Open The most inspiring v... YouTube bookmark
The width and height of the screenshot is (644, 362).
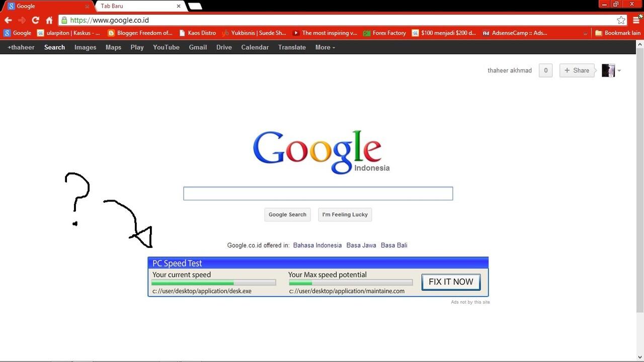click(x=325, y=33)
